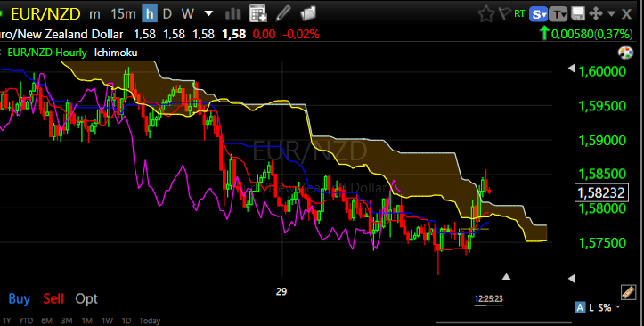This screenshot has height=326, width=644.
Task: Open the chart type bars icon
Action: 232,14
